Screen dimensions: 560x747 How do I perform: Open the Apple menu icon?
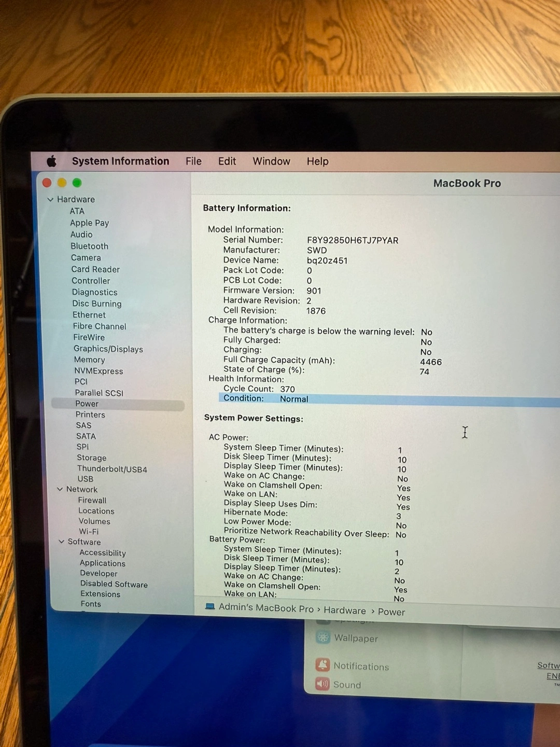pyautogui.click(x=51, y=161)
